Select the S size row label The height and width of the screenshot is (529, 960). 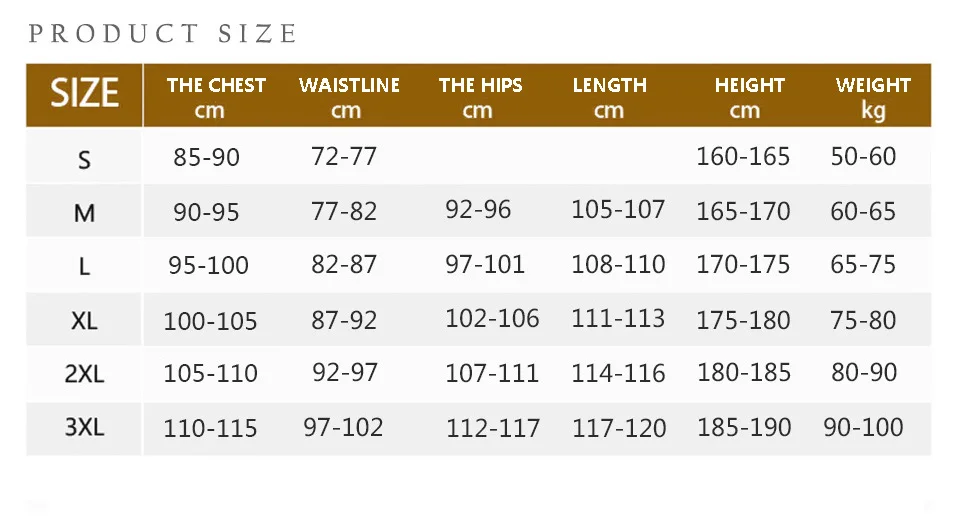(84, 159)
